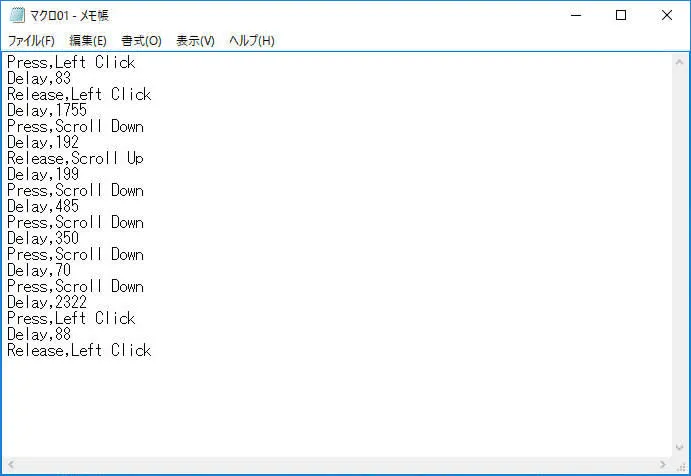Click the line 'Delay,199'

click(43, 175)
